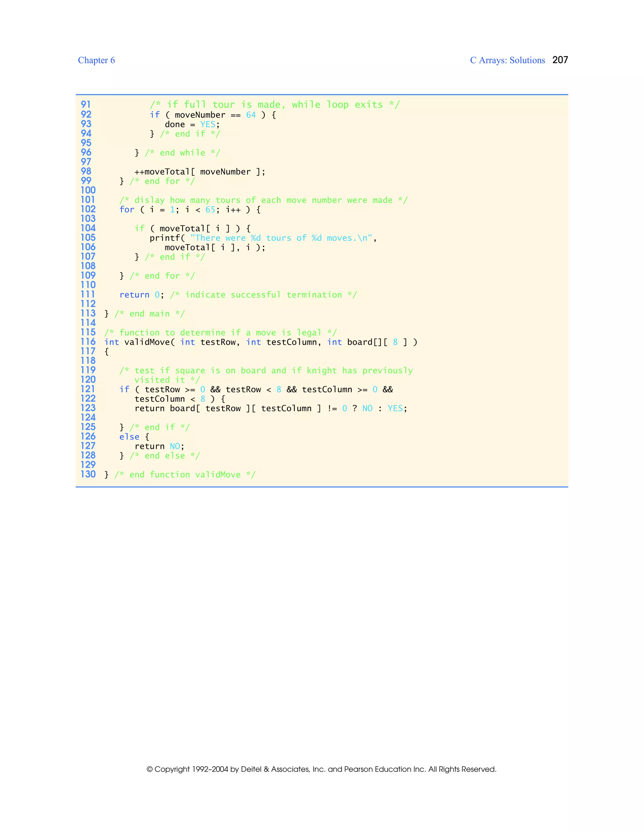Click 'done = YES;' statement
This screenshot has width=644, height=833.
coord(192,124)
